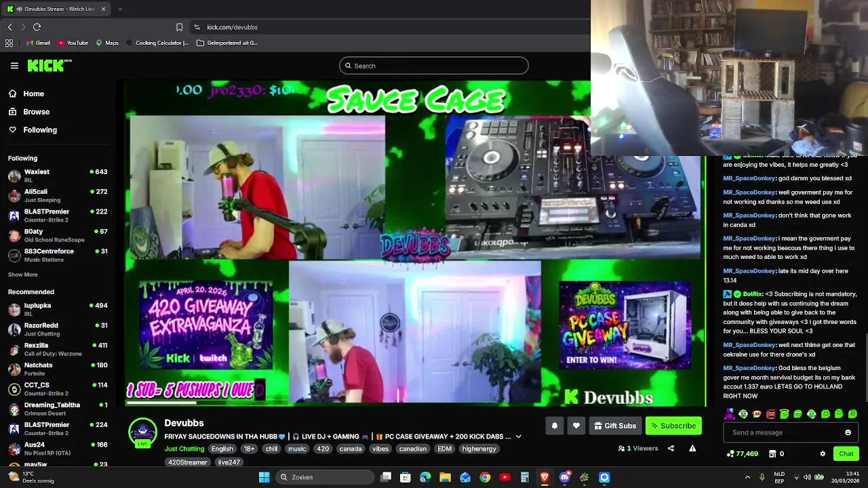Select the 18+ tag
This screenshot has width=868, height=488.
pos(249,449)
